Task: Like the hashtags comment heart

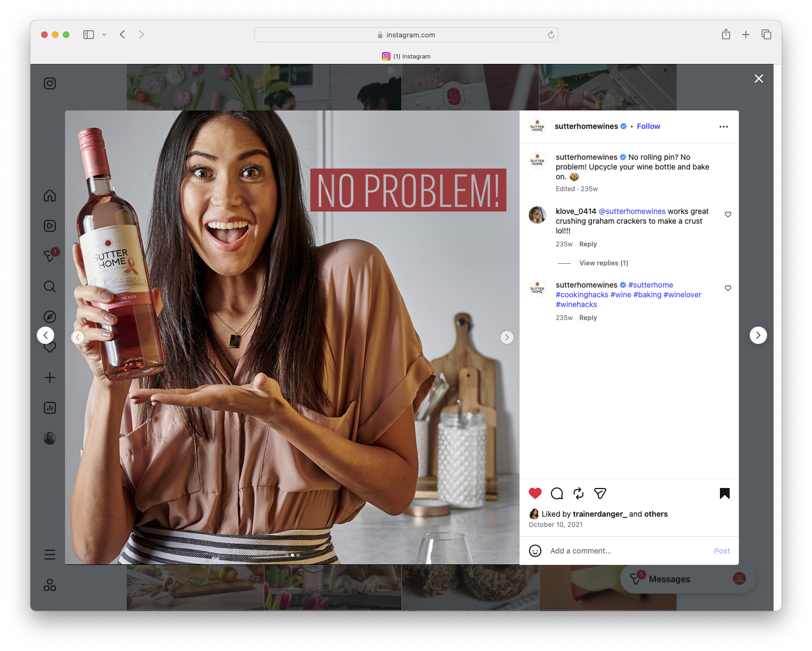Action: pos(728,288)
